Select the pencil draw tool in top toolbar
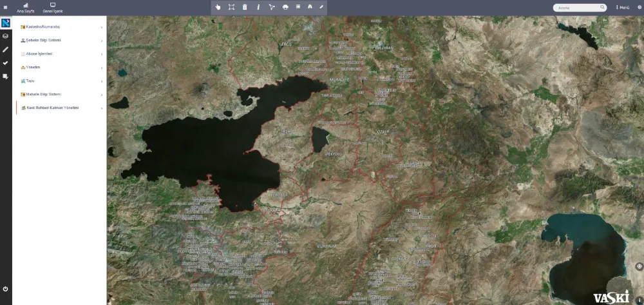Viewport: 644px width, 305px height. (321, 7)
